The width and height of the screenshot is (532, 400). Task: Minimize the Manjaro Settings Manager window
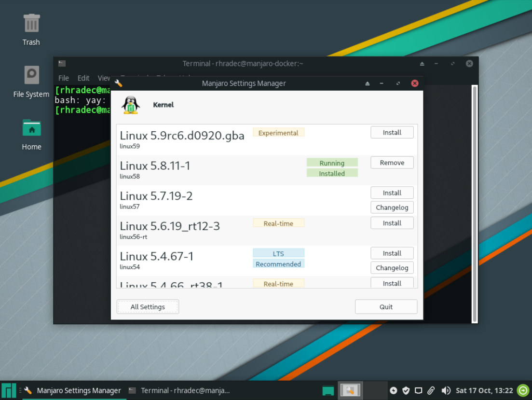point(382,83)
